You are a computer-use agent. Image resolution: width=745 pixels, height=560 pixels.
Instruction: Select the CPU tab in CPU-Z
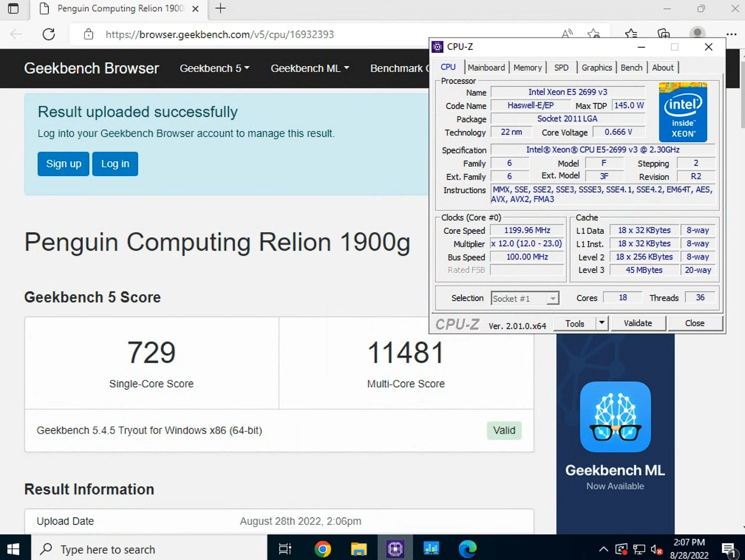tap(448, 67)
